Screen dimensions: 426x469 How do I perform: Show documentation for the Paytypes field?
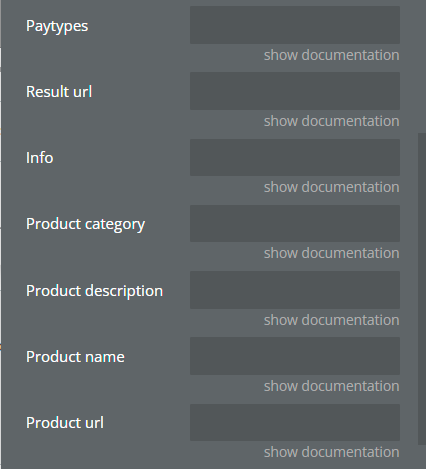332,55
